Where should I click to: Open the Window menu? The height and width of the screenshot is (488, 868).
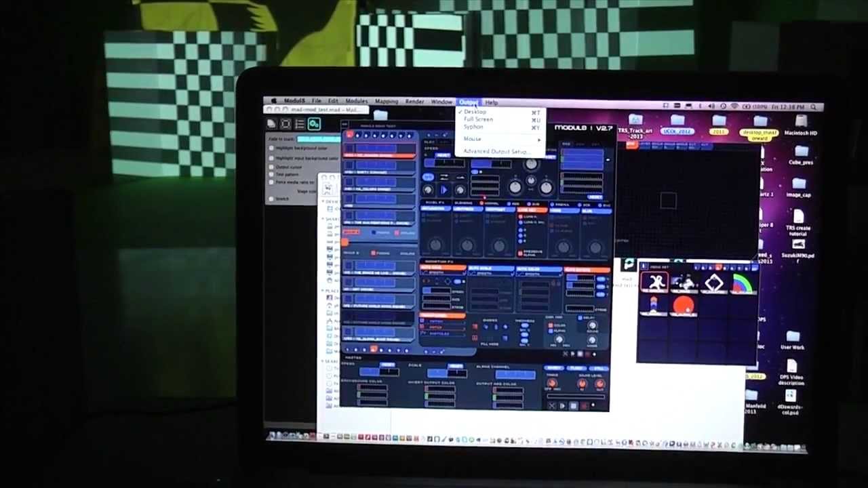point(441,102)
